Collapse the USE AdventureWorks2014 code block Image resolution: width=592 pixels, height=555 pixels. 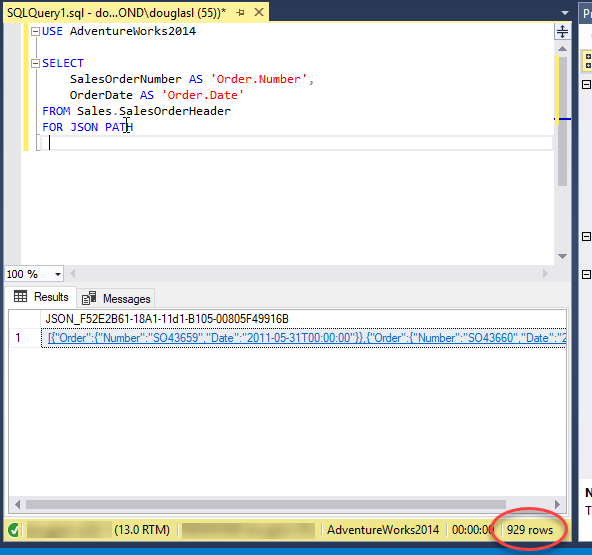35,31
